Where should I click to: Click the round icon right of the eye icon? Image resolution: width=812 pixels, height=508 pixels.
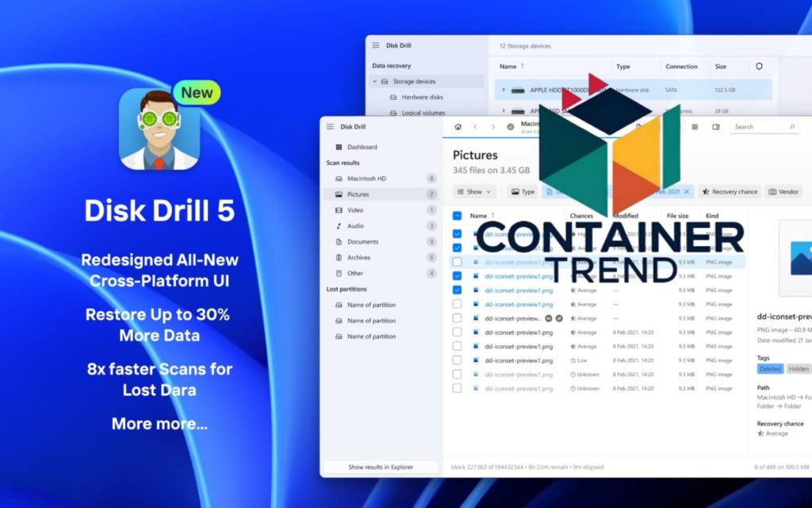click(x=559, y=318)
